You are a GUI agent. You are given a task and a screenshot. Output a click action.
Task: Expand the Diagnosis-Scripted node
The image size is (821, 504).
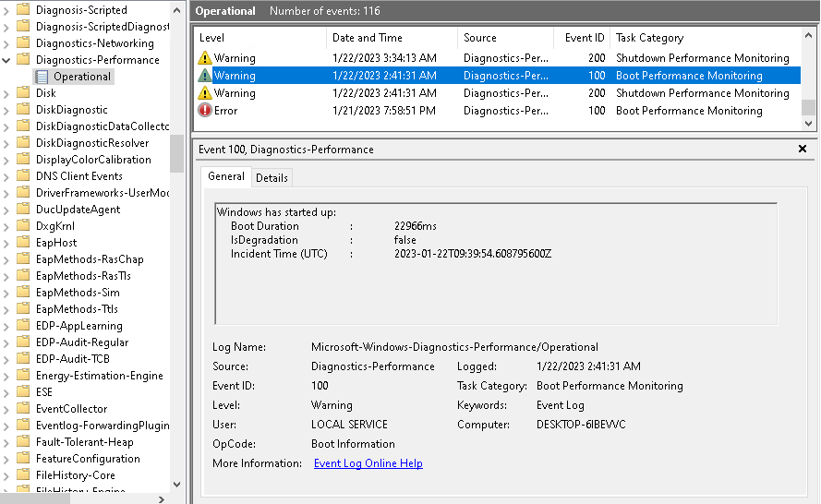click(6, 10)
